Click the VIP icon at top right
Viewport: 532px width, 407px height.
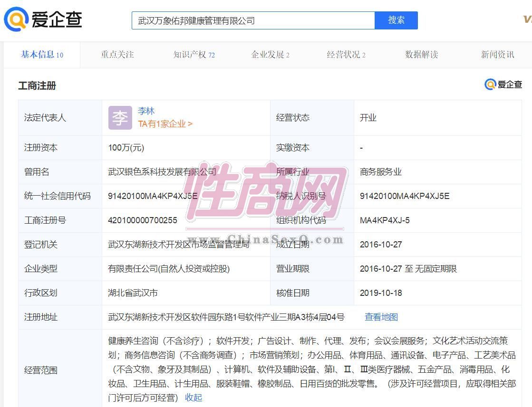pyautogui.click(x=527, y=19)
